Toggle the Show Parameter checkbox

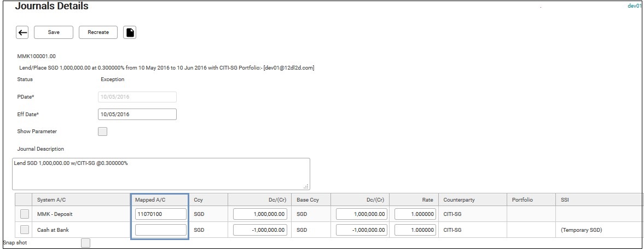click(102, 132)
